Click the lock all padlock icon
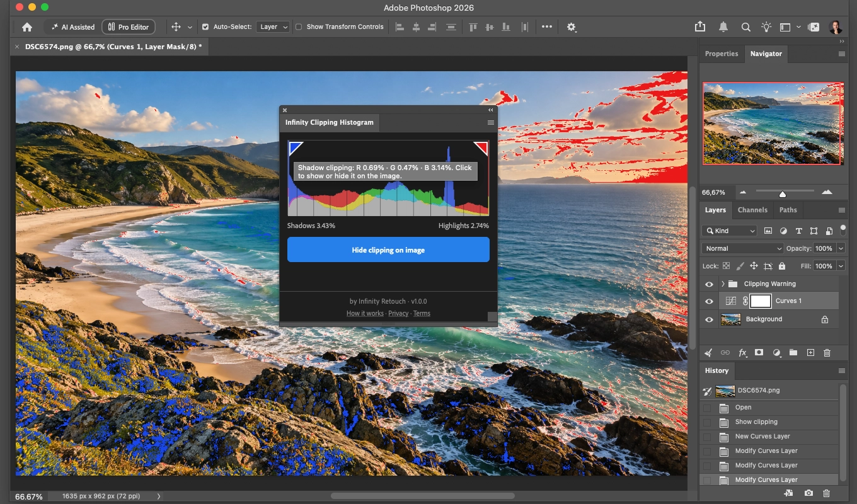Viewport: 857px width, 504px height. click(782, 266)
